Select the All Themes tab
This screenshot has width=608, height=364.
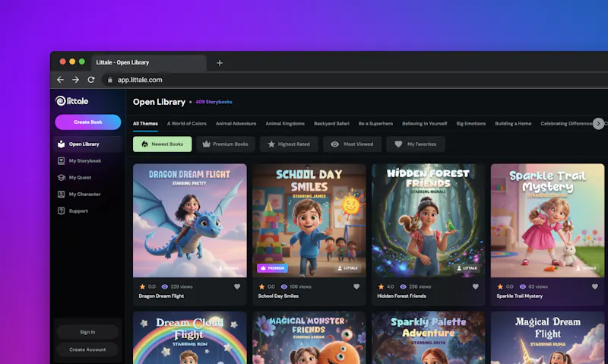(145, 124)
